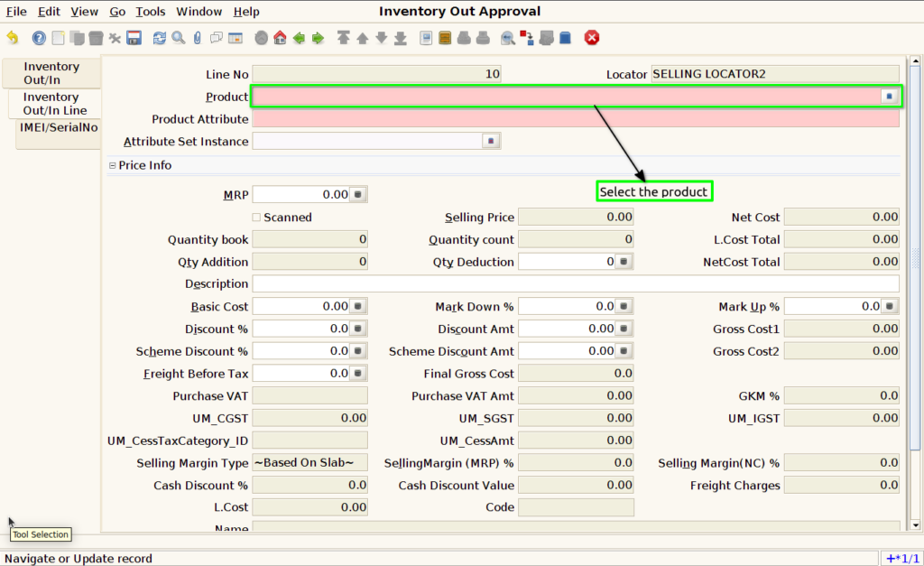The width and height of the screenshot is (924, 566).
Task: Open the Active Workflows icon
Action: coord(527,38)
